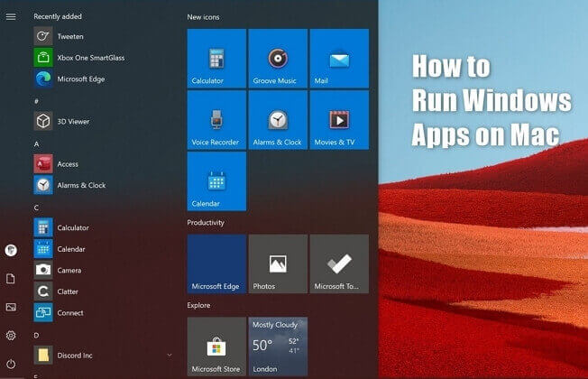This screenshot has width=588, height=379.
Task: Open the Calendar tile
Action: 216,181
